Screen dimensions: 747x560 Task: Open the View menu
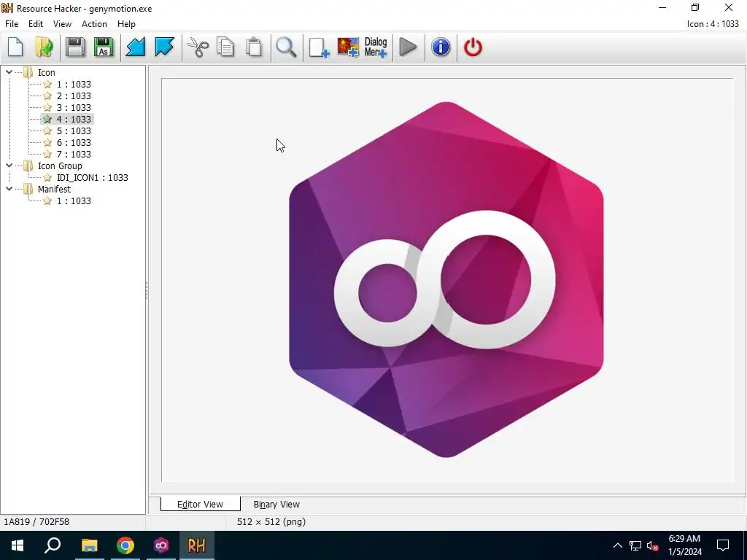[62, 24]
